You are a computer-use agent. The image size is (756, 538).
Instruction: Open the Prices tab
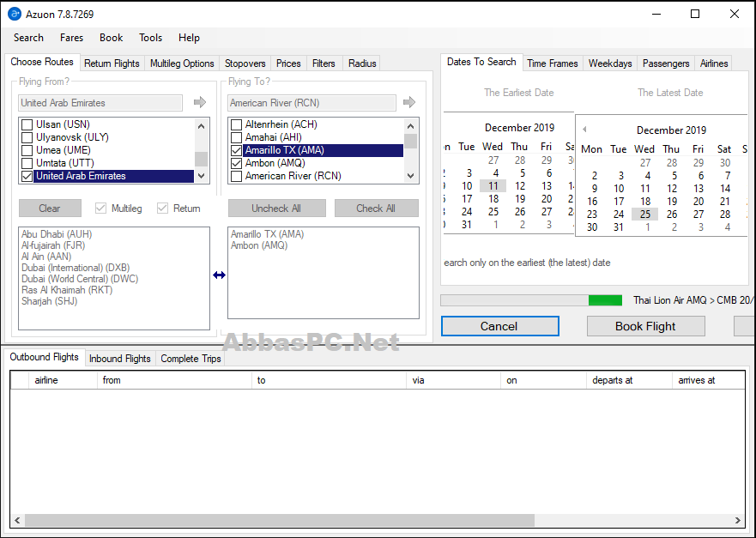click(288, 63)
